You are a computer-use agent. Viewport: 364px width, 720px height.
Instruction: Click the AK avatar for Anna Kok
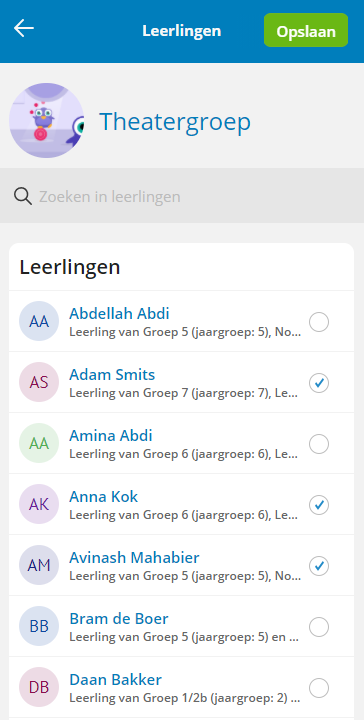[x=39, y=505]
